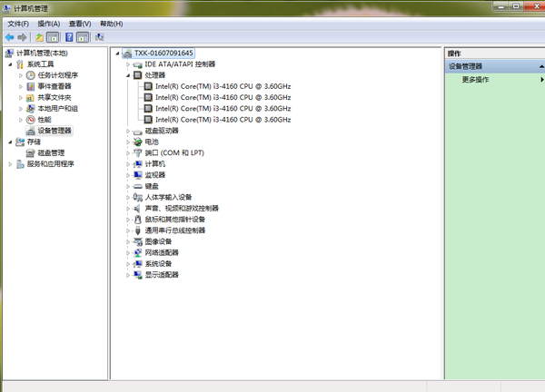The width and height of the screenshot is (545, 392).
Task: Select 磁盘管理 in the left tree
Action: [x=51, y=153]
